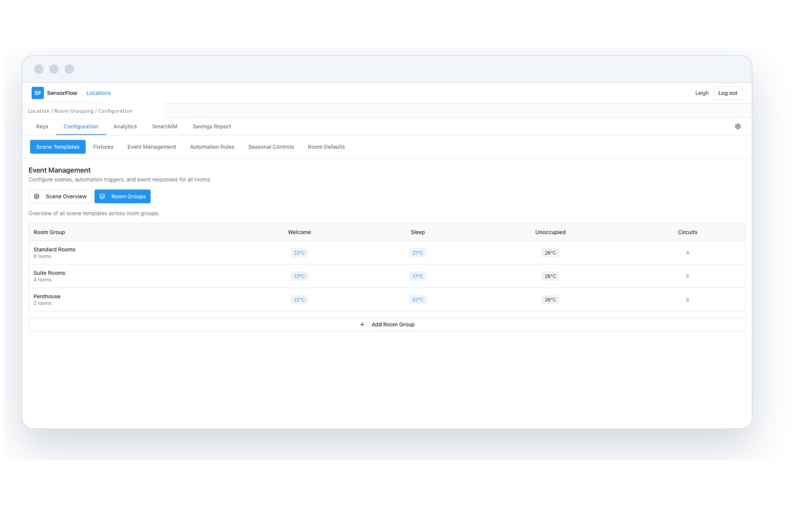Click the gear icon on Scene Overview

[x=36, y=196]
